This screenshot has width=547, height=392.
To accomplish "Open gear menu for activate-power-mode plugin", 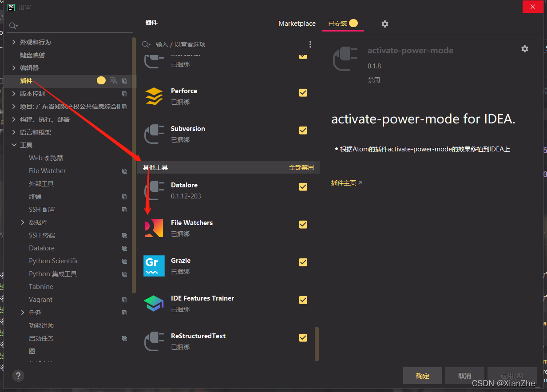I will (x=525, y=49).
